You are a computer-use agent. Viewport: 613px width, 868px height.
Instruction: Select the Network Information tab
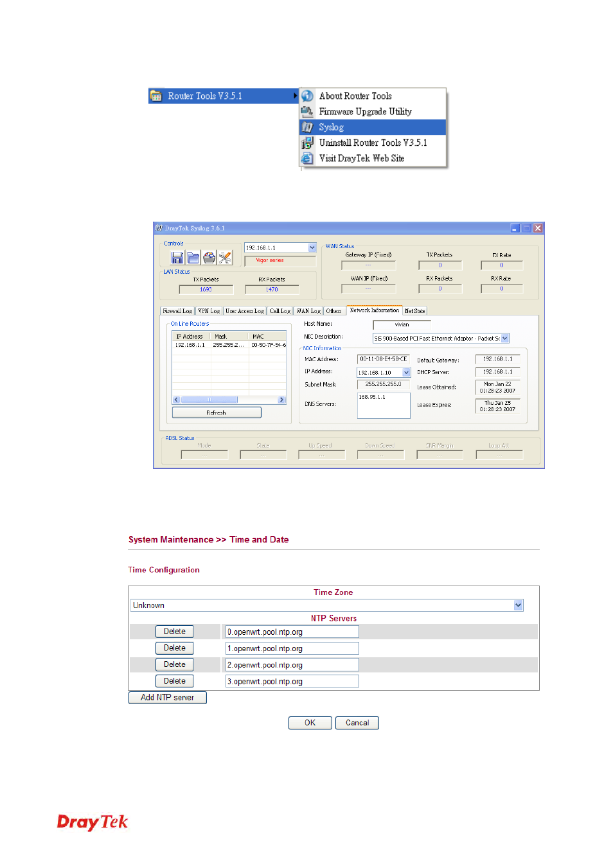pyautogui.click(x=375, y=310)
